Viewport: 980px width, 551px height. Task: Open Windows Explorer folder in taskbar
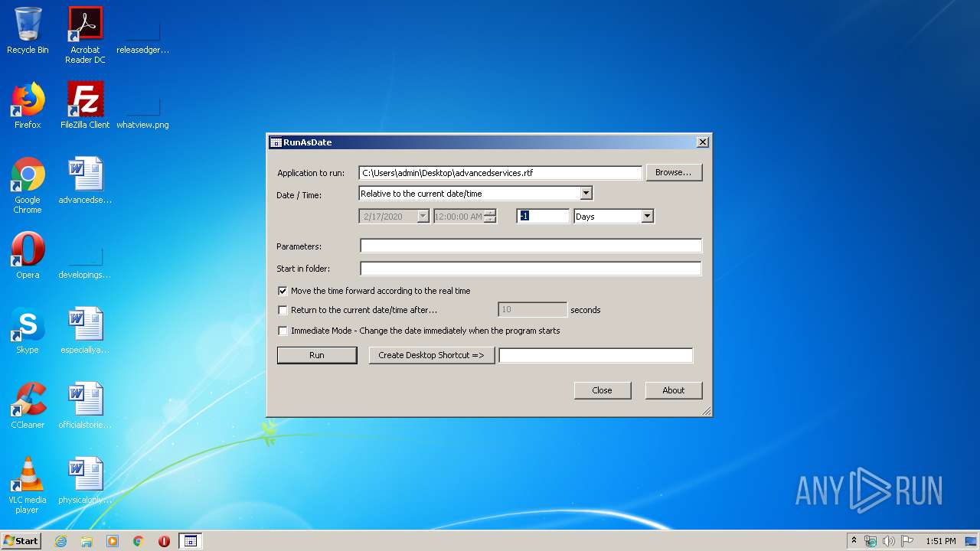(x=87, y=541)
